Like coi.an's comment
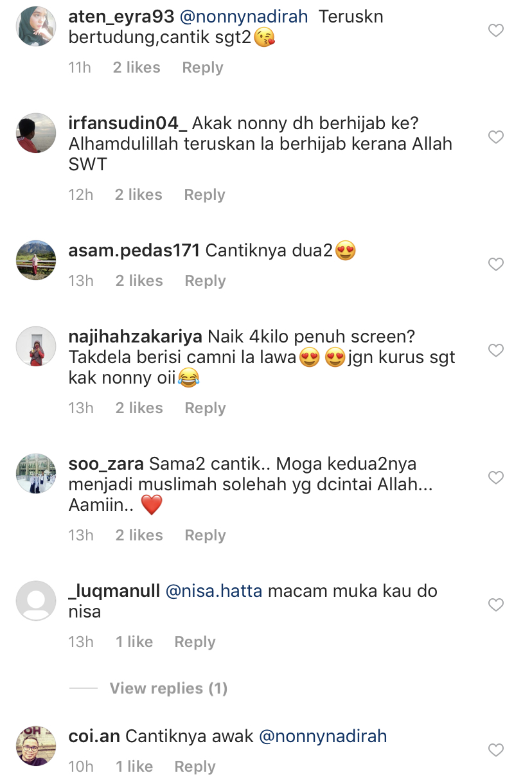 [x=496, y=750]
